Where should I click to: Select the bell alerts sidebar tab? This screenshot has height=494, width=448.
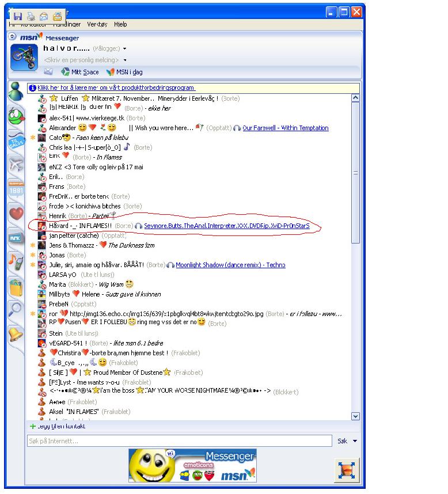[16, 334]
